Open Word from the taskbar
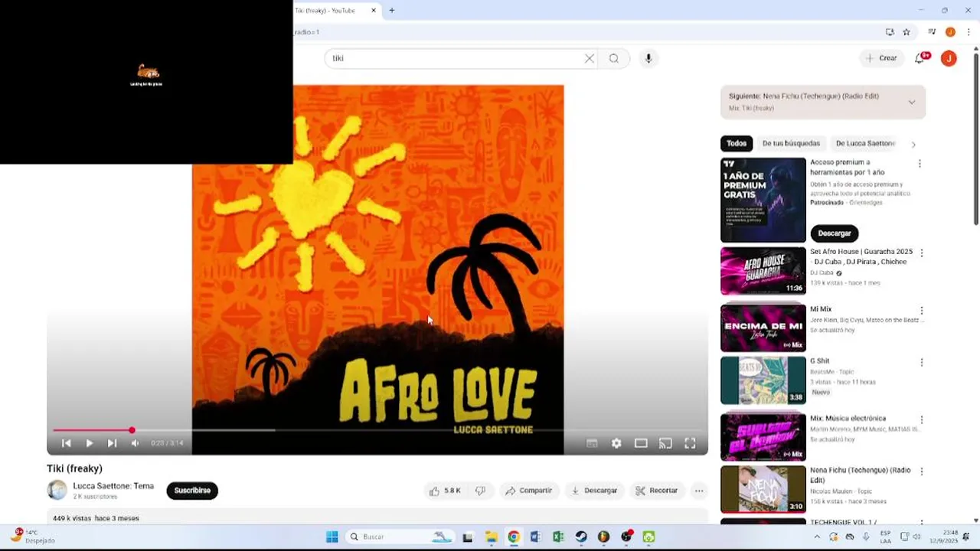The height and width of the screenshot is (551, 980). point(536,537)
